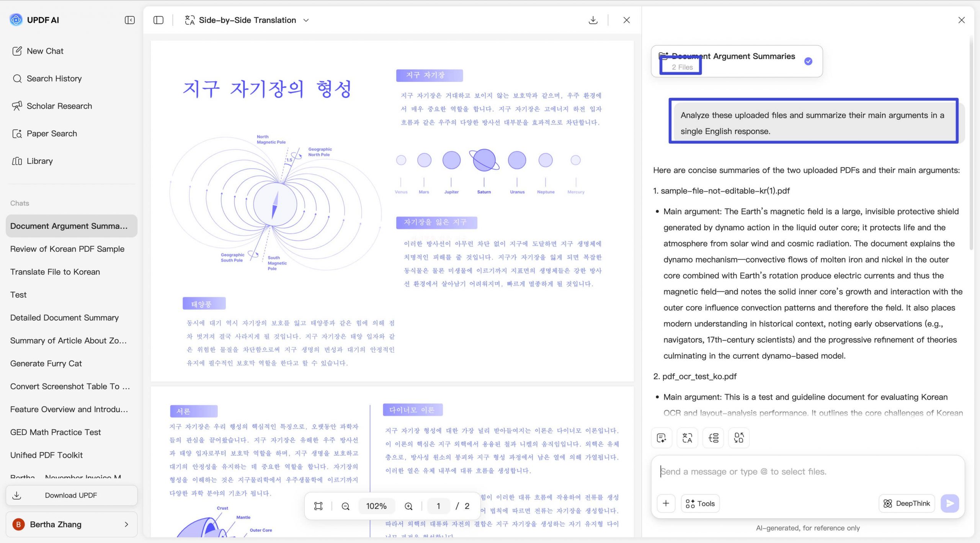Open the Document Argument Summaries file card
The width and height of the screenshot is (980, 543).
tap(737, 61)
